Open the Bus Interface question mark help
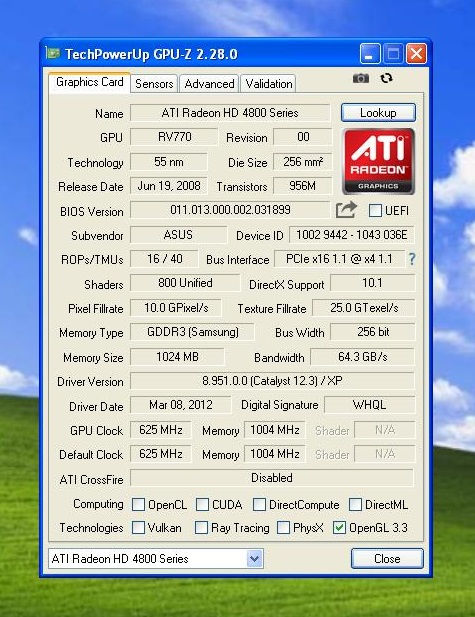 [412, 259]
